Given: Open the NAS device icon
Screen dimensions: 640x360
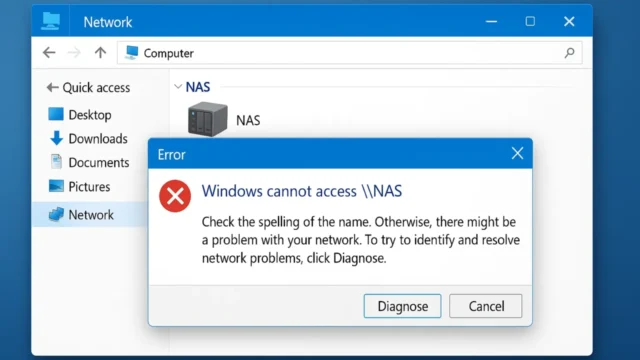Looking at the screenshot, I should click(207, 119).
